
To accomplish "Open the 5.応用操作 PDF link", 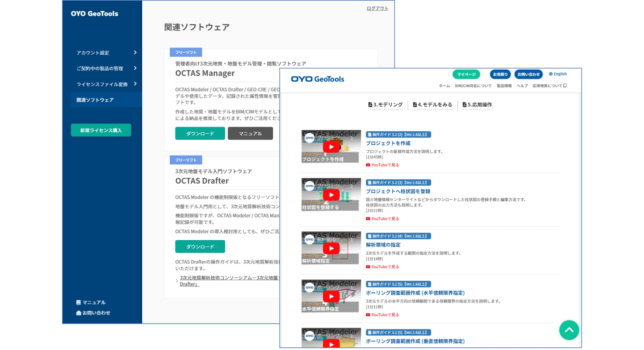I will click(477, 105).
